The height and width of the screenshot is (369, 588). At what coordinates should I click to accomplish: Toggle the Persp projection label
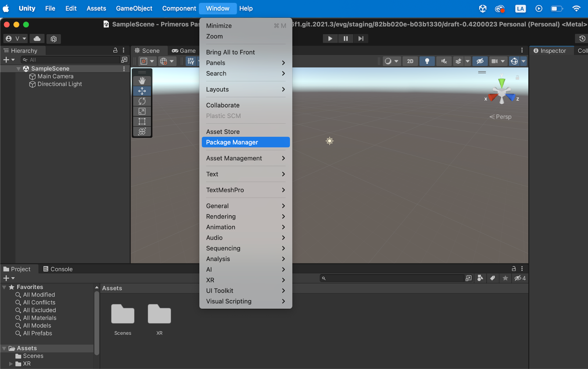click(x=500, y=117)
